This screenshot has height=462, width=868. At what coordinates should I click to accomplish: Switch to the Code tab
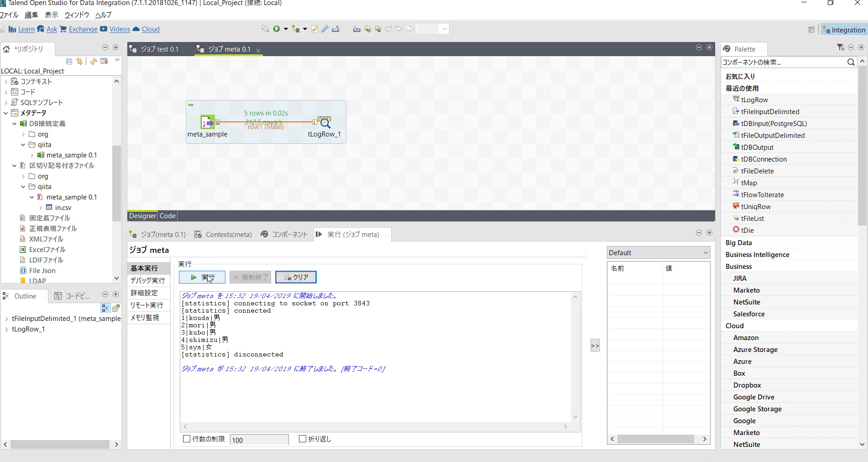pyautogui.click(x=167, y=216)
